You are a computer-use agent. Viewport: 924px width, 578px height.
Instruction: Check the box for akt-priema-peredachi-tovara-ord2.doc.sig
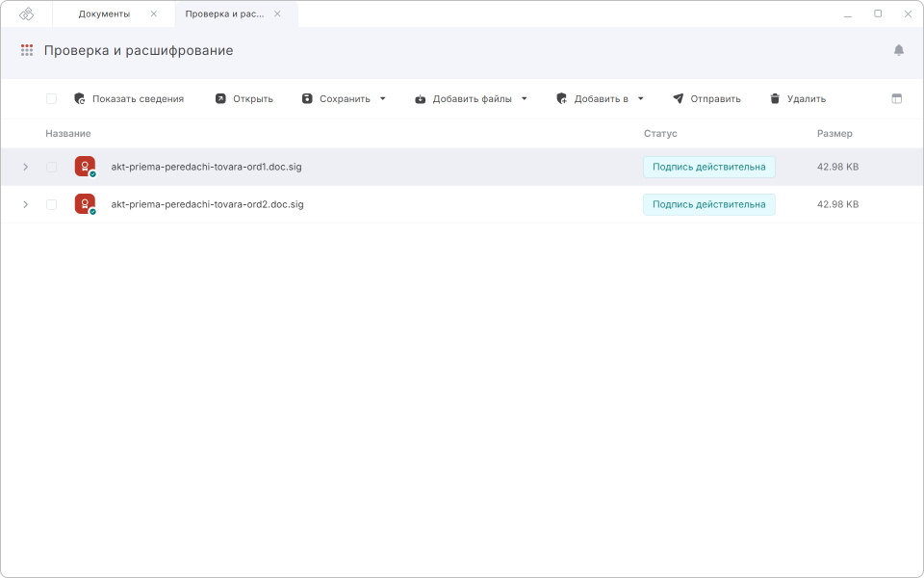[x=51, y=204]
